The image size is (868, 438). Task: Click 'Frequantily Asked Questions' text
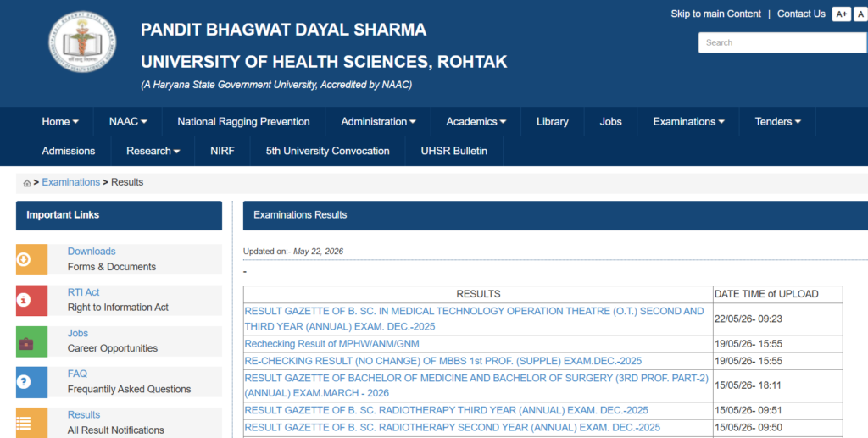pos(129,390)
